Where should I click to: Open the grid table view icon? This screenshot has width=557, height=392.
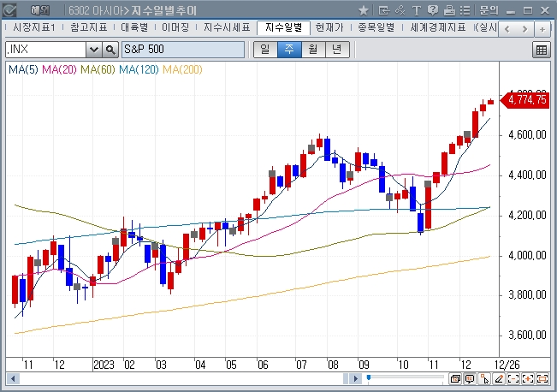[x=541, y=50]
